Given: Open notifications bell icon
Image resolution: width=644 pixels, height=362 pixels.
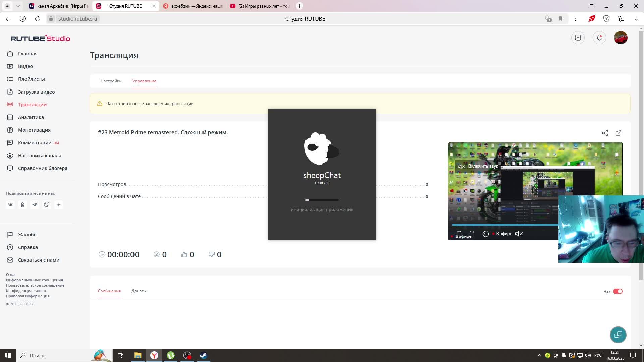Looking at the screenshot, I should (599, 38).
